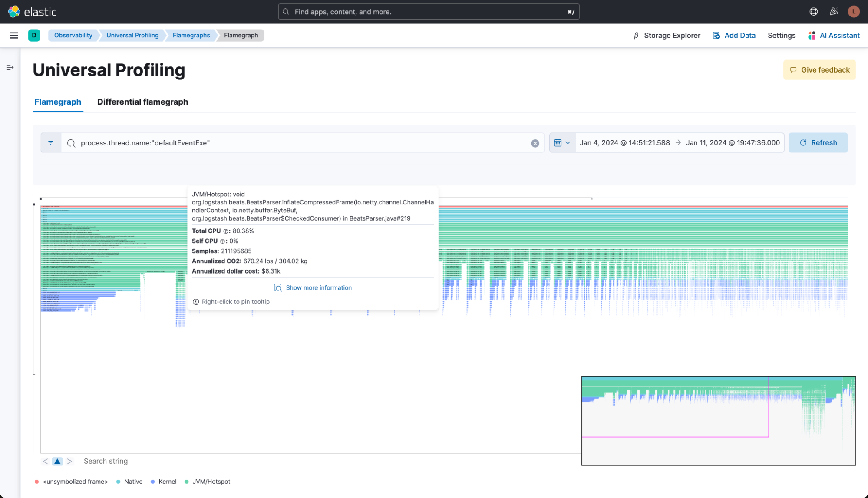Click the flamegraph Search string field
Screen dimensions: 868x498
(106, 461)
